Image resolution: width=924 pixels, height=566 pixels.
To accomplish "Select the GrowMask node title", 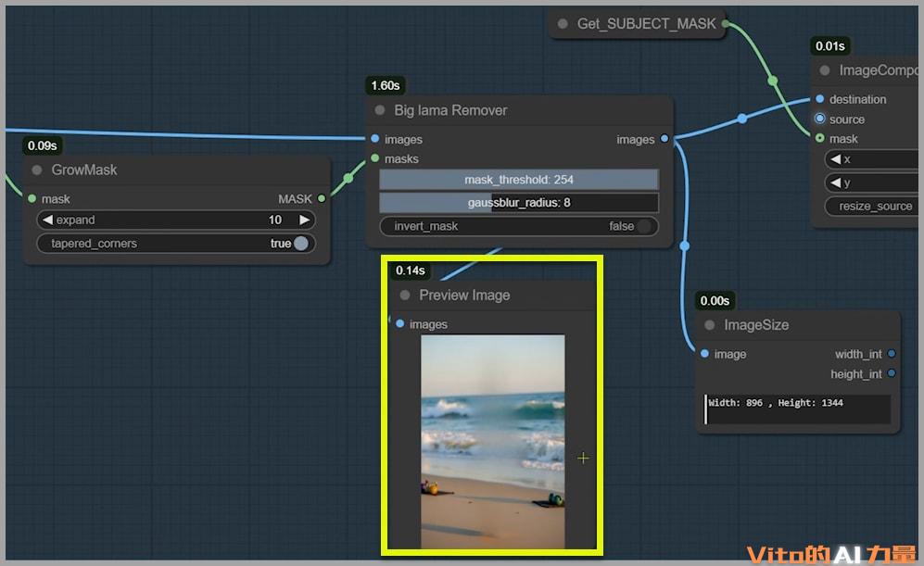I will click(x=84, y=170).
